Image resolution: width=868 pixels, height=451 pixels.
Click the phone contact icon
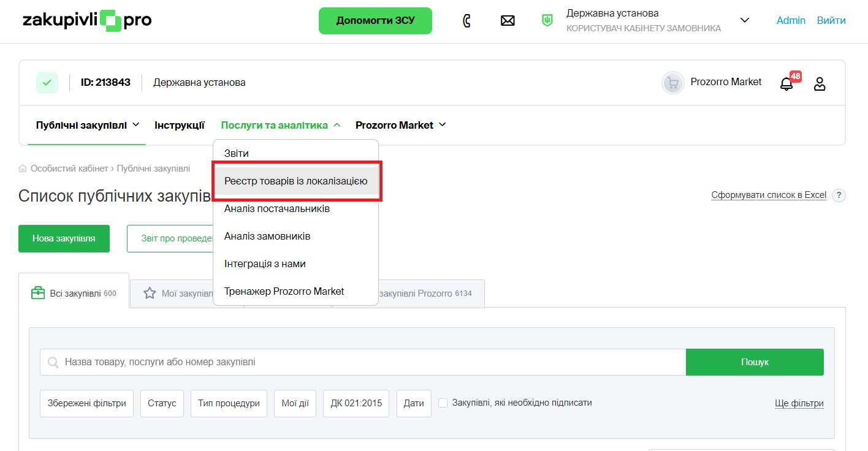click(x=466, y=21)
